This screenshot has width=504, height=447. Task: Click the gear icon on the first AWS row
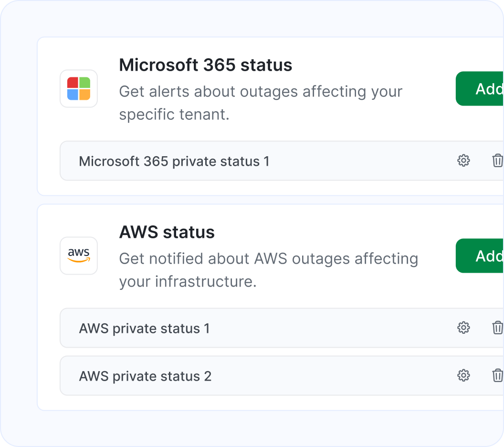coord(463,328)
